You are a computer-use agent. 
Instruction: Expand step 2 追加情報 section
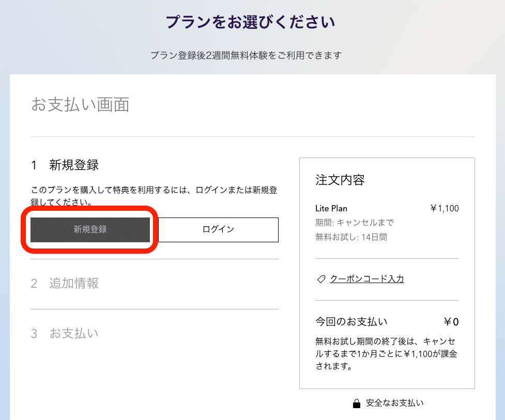pyautogui.click(x=65, y=284)
